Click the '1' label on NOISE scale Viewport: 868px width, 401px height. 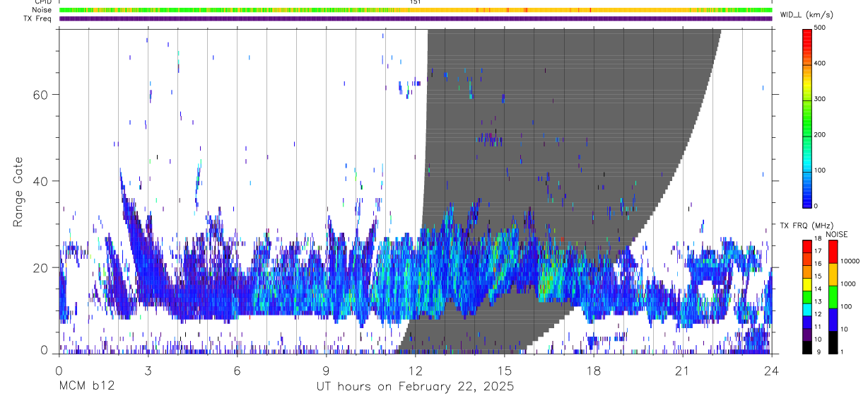coord(842,351)
